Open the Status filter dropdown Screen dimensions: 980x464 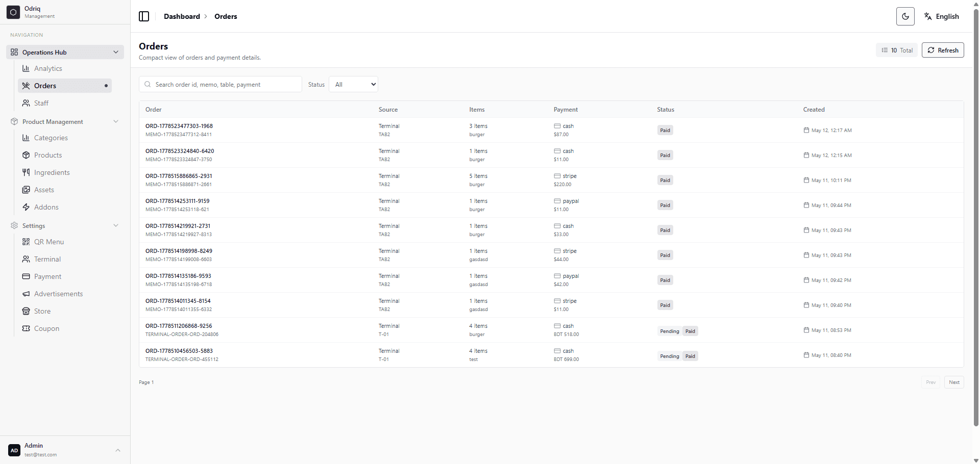[x=354, y=84]
